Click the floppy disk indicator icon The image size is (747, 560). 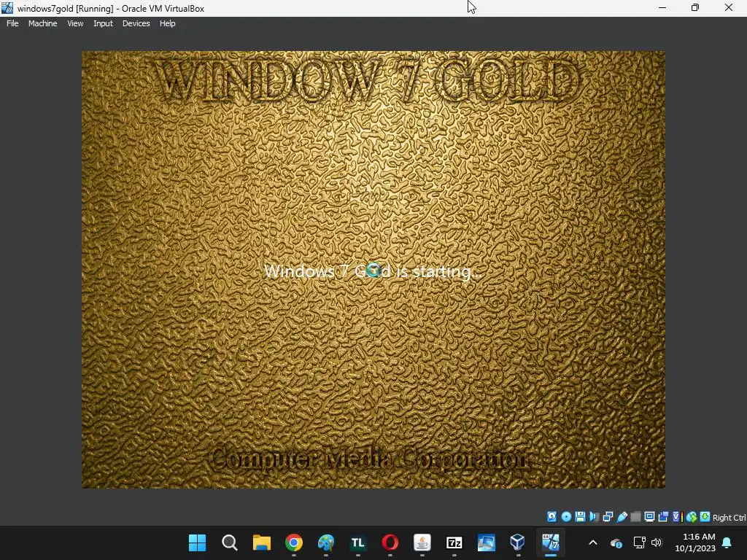point(580,517)
